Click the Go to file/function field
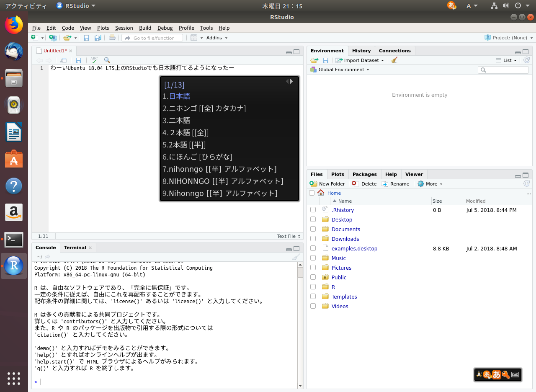 coord(153,38)
